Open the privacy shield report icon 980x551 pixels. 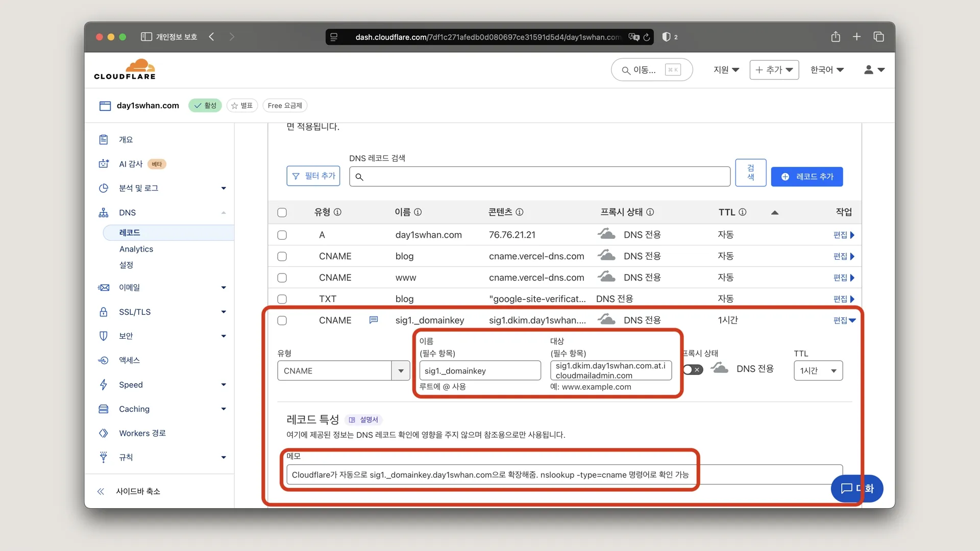click(x=666, y=37)
